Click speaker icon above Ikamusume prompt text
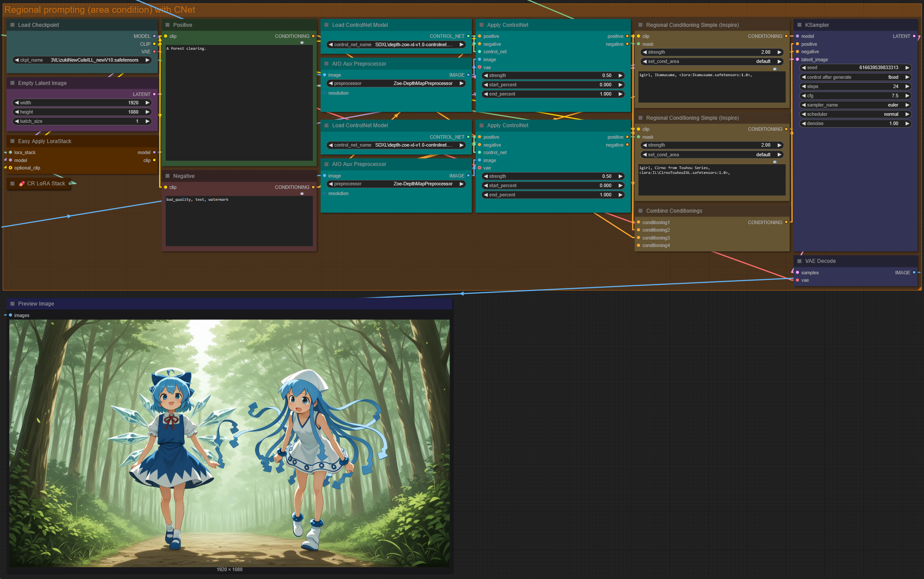924x579 pixels. point(775,69)
